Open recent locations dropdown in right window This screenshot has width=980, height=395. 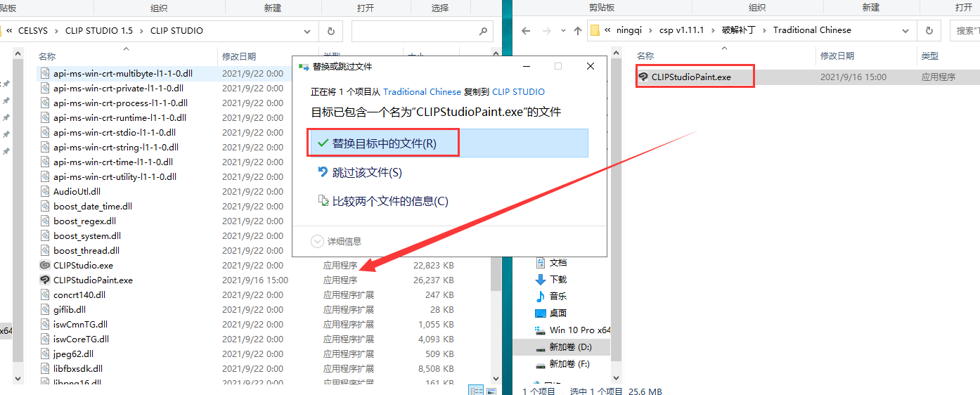564,32
